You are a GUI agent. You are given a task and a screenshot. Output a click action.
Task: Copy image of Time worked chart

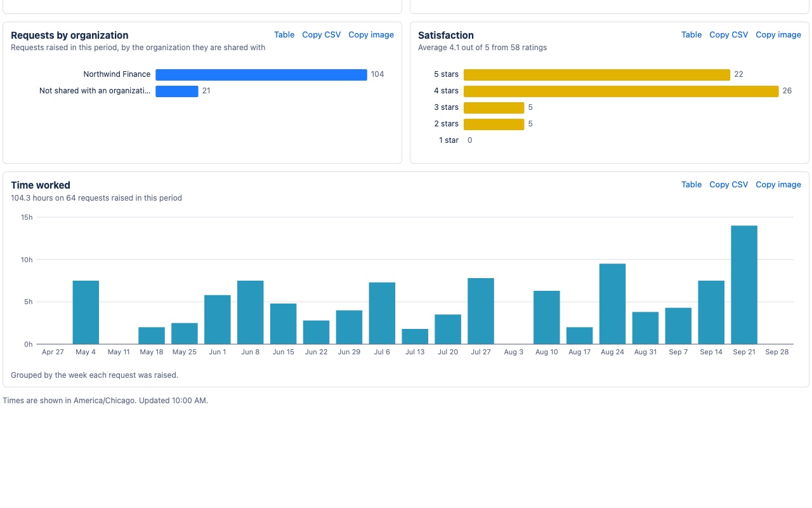pos(778,185)
